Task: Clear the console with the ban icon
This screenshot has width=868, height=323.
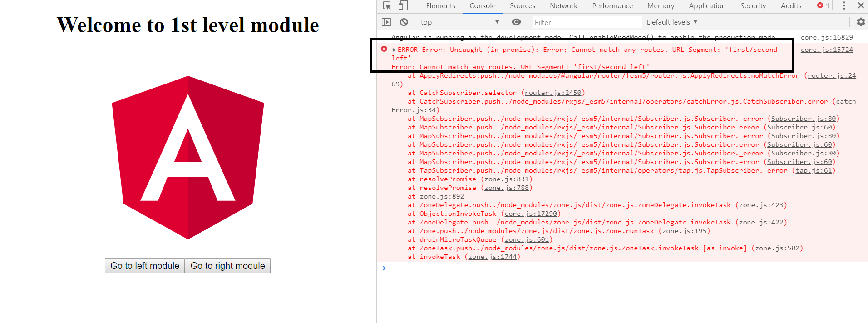Action: (x=404, y=22)
